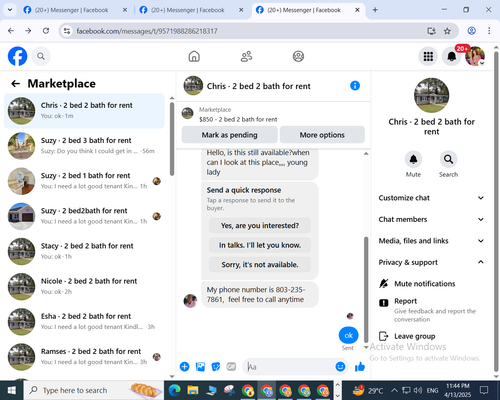Open the apps grid menu icon
This screenshot has height=400, width=500.
click(x=428, y=56)
